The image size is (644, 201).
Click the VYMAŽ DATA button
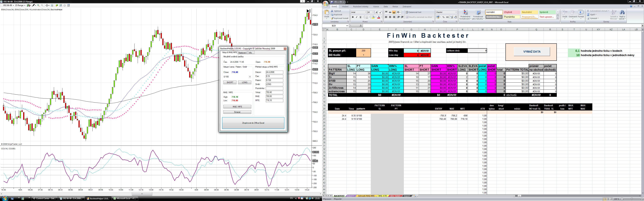pos(532,52)
